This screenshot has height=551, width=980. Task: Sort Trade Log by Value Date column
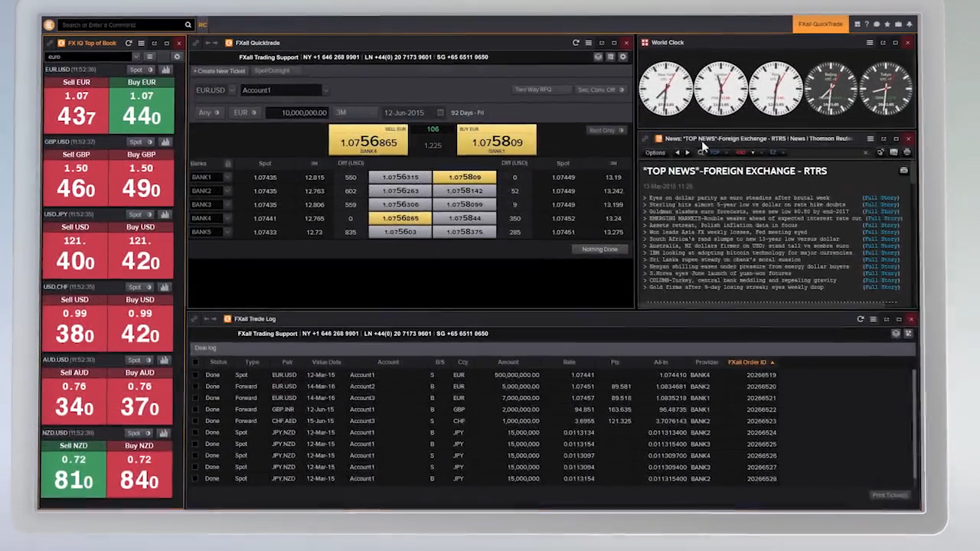point(326,362)
